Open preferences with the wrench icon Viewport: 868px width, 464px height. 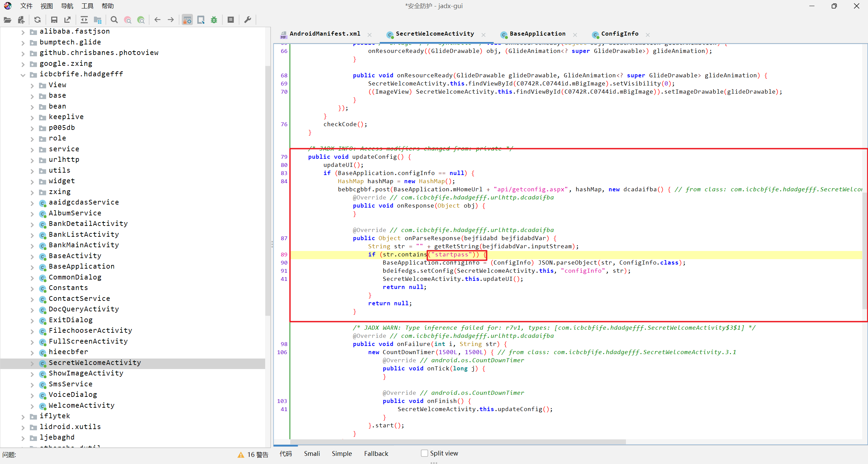point(248,20)
